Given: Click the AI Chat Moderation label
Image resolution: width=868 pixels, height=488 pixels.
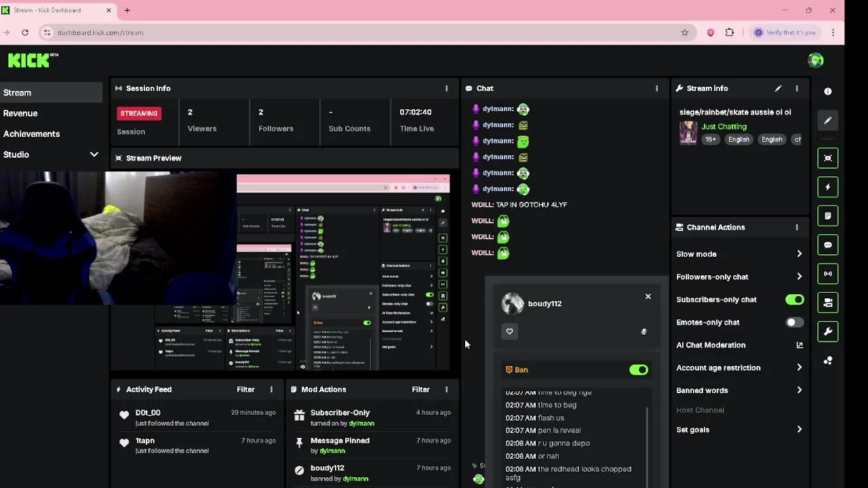Looking at the screenshot, I should click(711, 345).
